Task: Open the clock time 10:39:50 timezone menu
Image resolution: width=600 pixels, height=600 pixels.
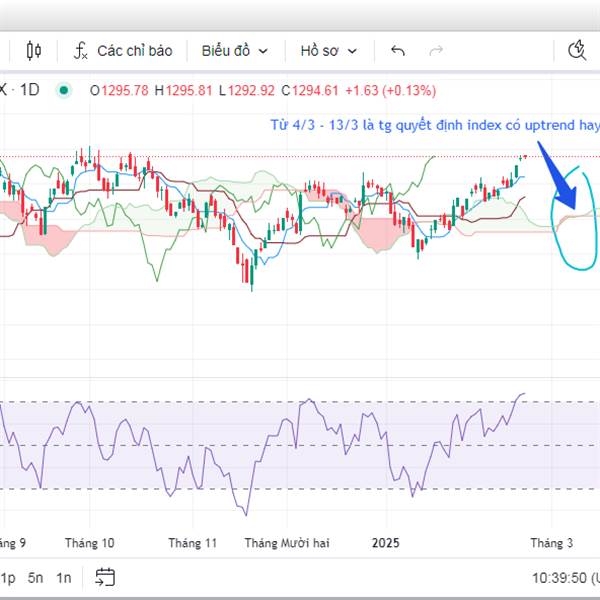Action: tap(566, 578)
